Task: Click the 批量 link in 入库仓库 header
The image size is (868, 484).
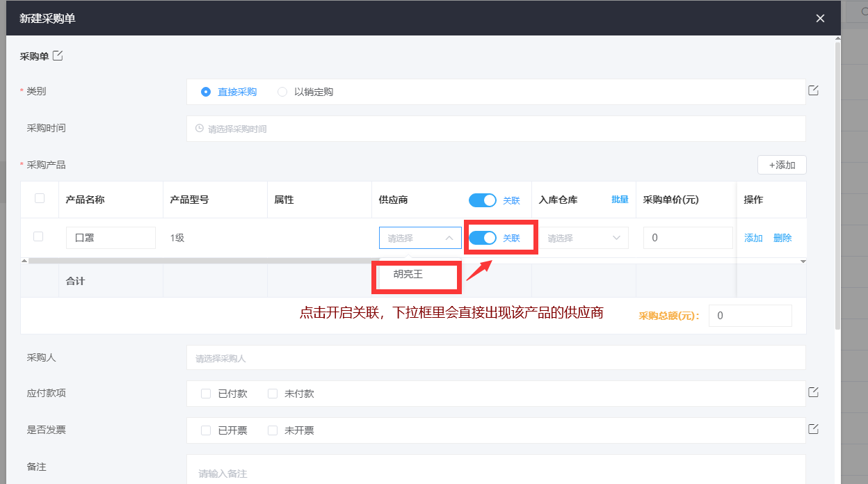Action: tap(620, 200)
